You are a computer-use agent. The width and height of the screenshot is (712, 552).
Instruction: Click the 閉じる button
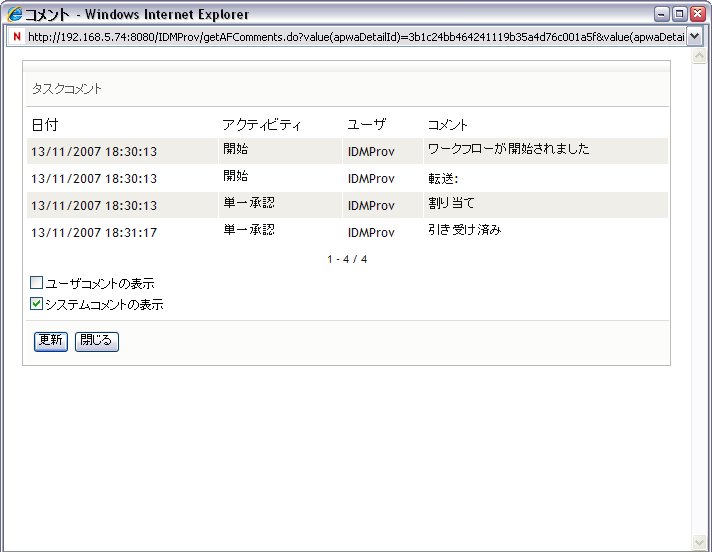[x=97, y=341]
